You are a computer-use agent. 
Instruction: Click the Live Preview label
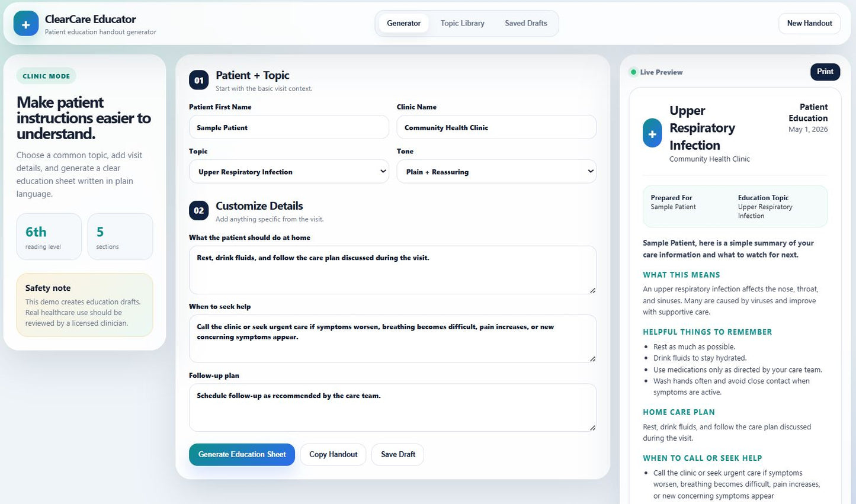661,72
